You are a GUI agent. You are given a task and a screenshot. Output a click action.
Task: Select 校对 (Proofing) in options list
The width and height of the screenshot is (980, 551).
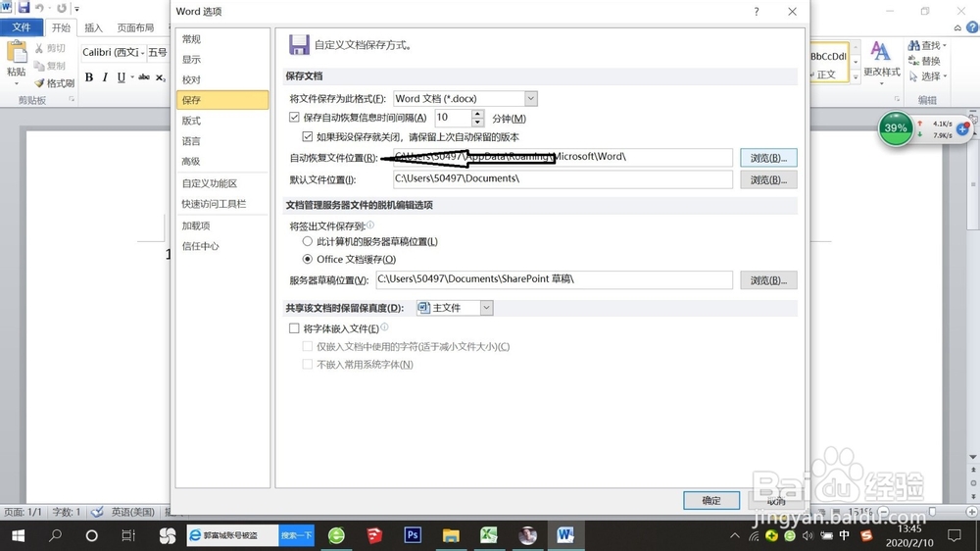(x=222, y=79)
